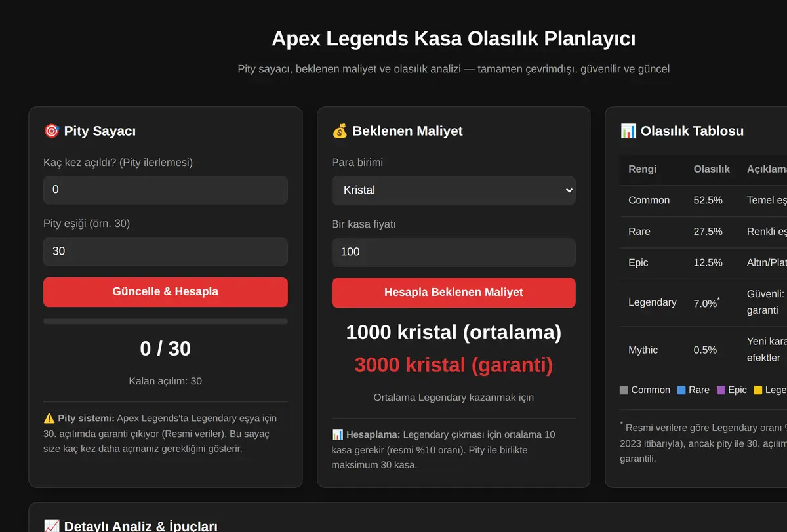Open the Para birimi Kristal dropdown

[x=453, y=190]
